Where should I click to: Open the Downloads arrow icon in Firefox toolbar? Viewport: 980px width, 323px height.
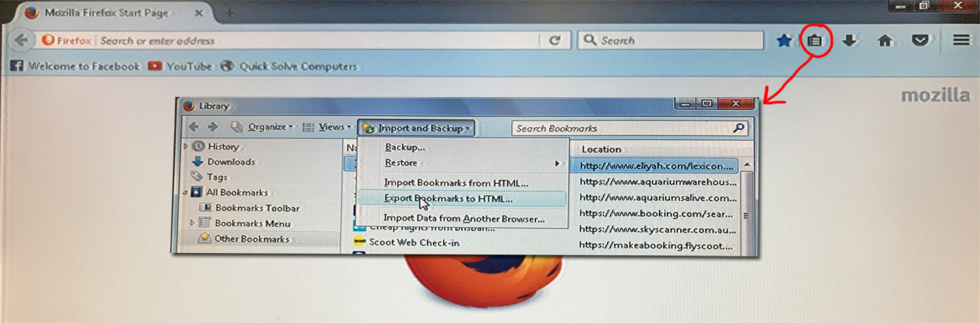tap(850, 41)
